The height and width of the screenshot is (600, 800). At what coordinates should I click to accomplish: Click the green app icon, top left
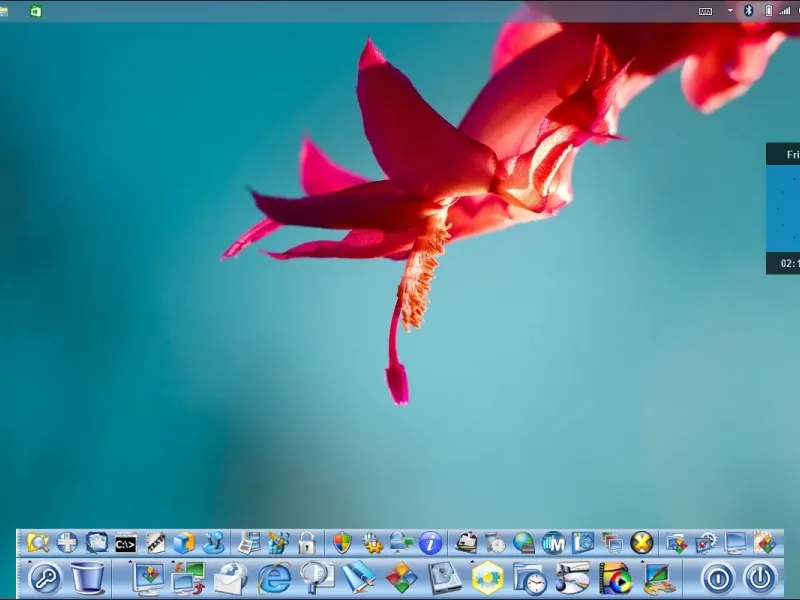pyautogui.click(x=35, y=11)
